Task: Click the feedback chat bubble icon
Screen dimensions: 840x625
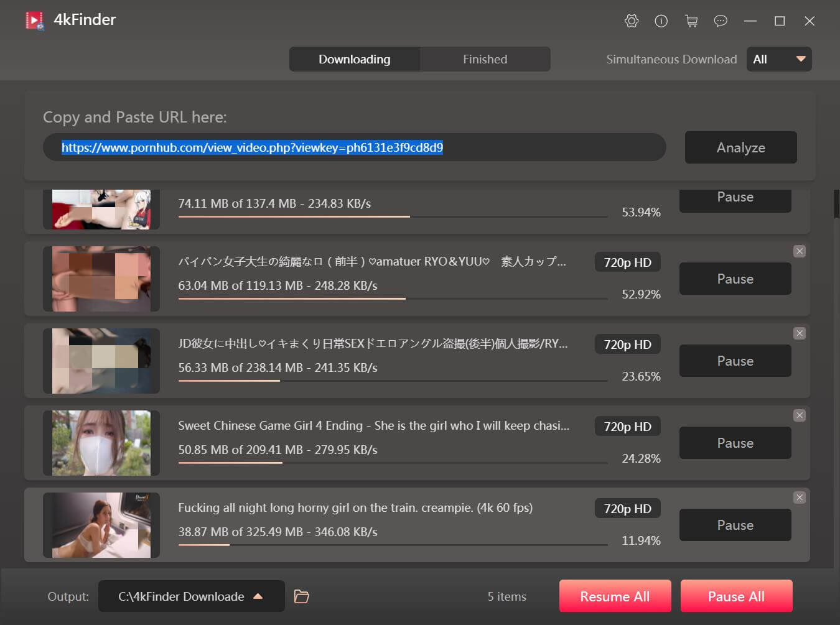Action: pyautogui.click(x=721, y=21)
